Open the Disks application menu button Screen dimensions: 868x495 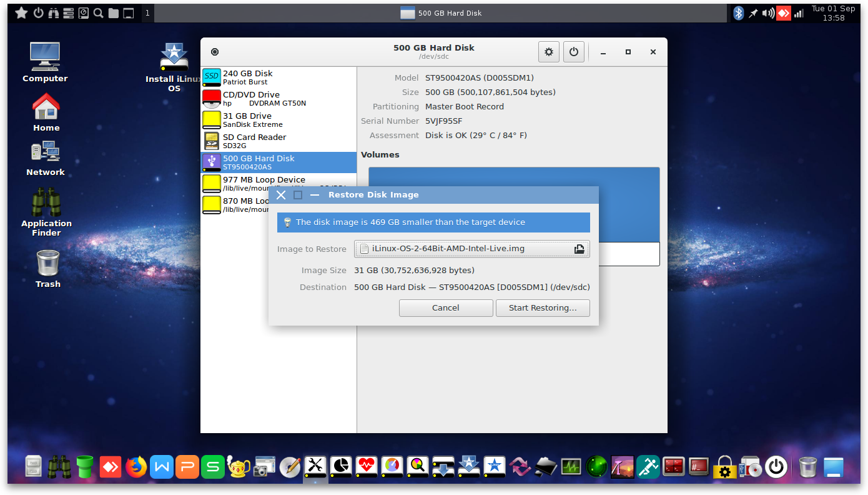tap(215, 52)
